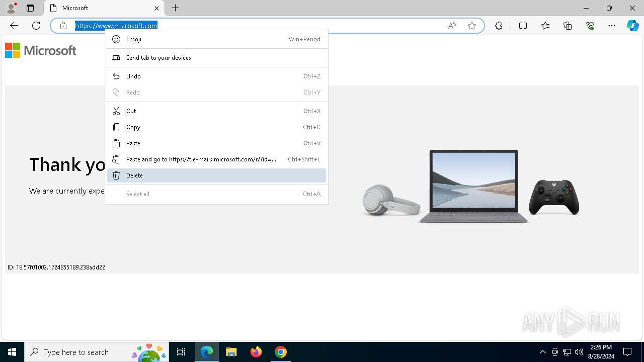Click the laptop and accessories product image

tap(471, 186)
